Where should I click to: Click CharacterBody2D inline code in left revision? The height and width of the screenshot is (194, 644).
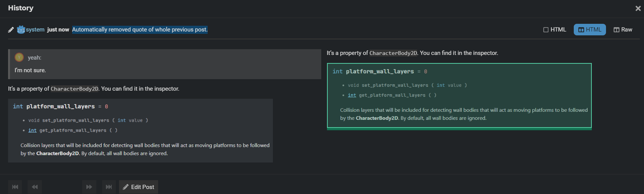(x=74, y=89)
